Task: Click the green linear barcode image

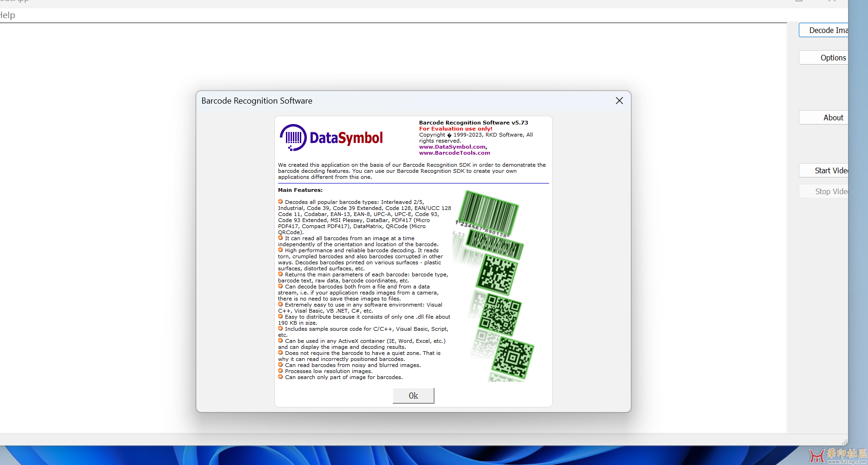Action: (x=489, y=212)
